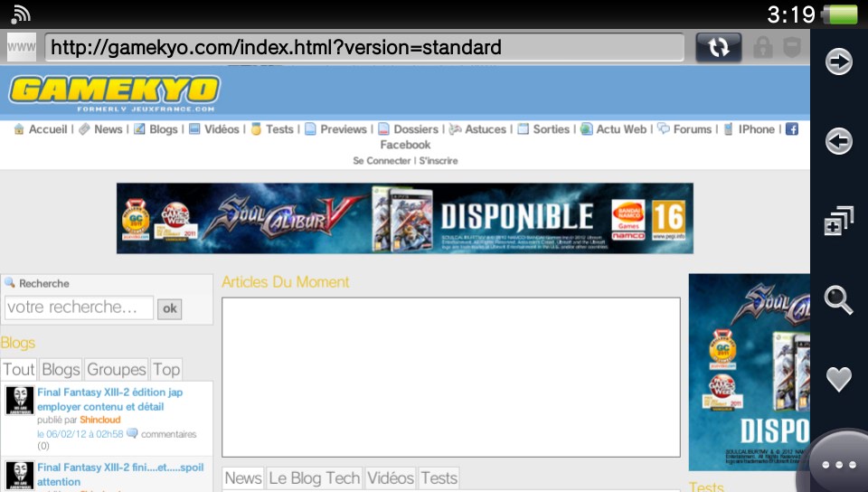Open the browser windows/tabs icon
Screen dimensions: 868x492
click(x=839, y=221)
